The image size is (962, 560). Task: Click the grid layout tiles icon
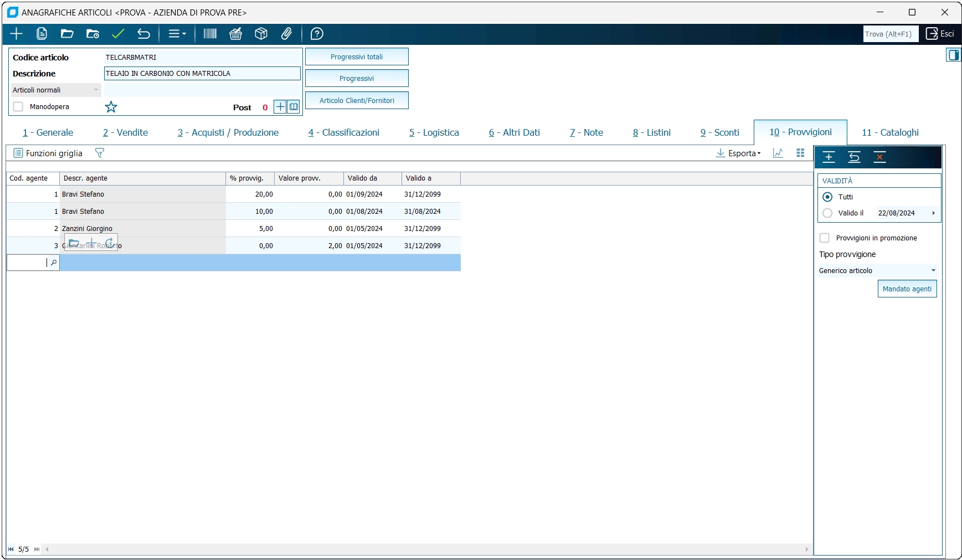(x=800, y=153)
